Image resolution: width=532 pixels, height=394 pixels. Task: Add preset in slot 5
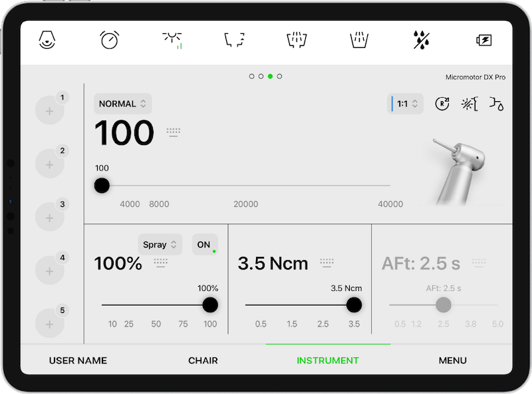tap(50, 323)
